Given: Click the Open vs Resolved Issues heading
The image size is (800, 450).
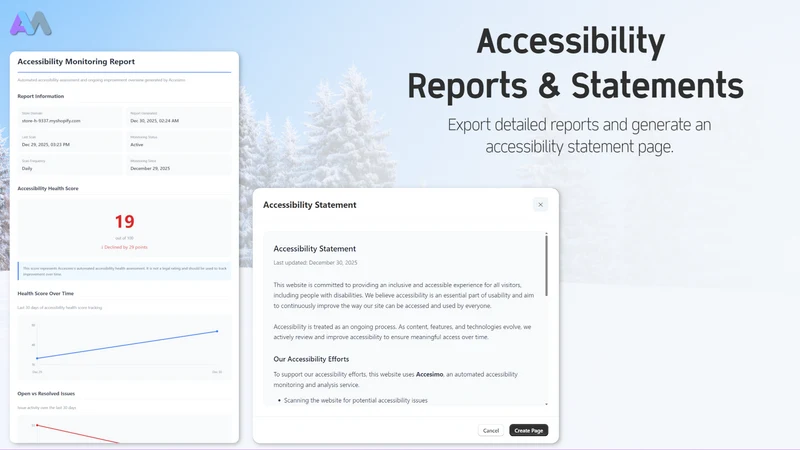Looking at the screenshot, I should (46, 393).
